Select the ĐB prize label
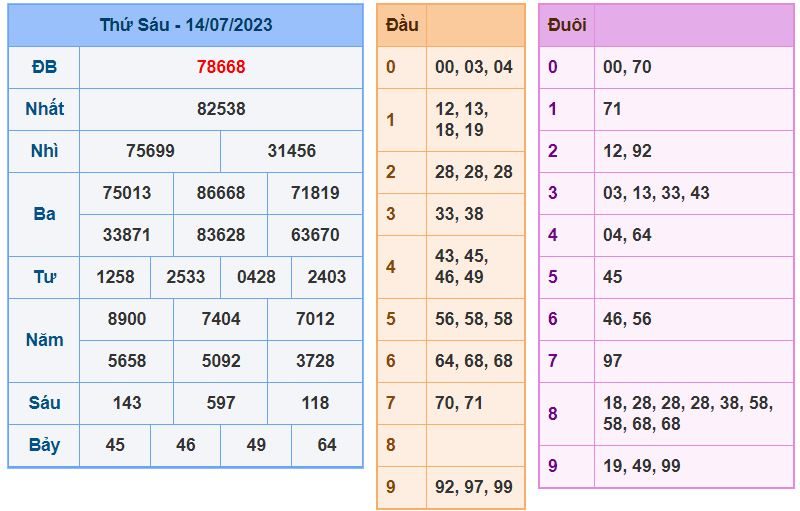Viewport: 800px width, 511px height. tap(44, 67)
